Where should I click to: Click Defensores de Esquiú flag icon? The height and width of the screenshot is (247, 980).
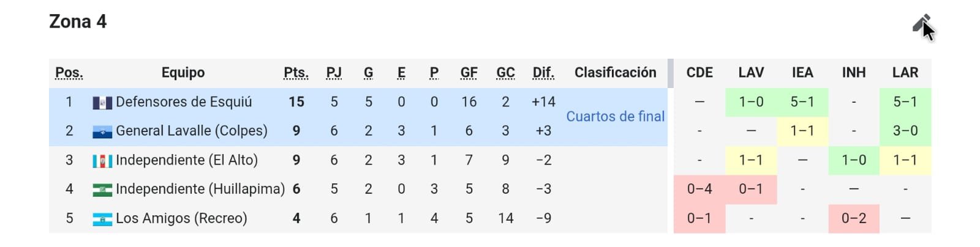(102, 103)
